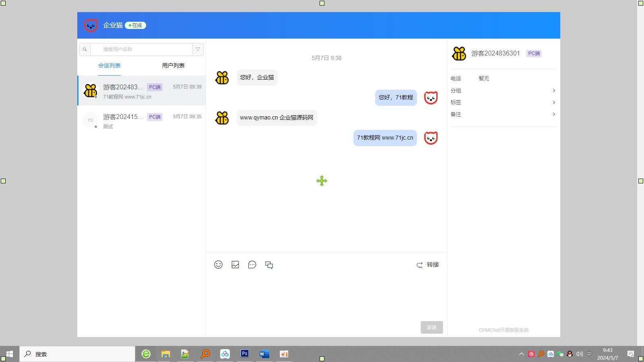Click the send image icon
The width and height of the screenshot is (644, 362).
[x=235, y=265]
